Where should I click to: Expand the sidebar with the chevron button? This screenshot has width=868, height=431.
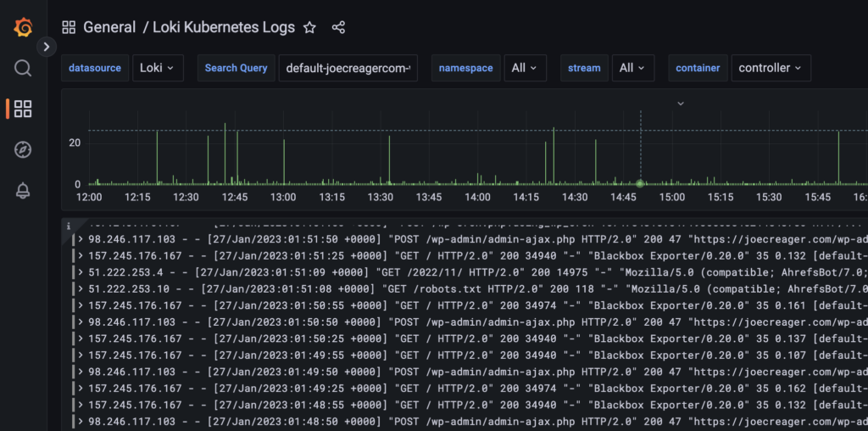coord(47,47)
